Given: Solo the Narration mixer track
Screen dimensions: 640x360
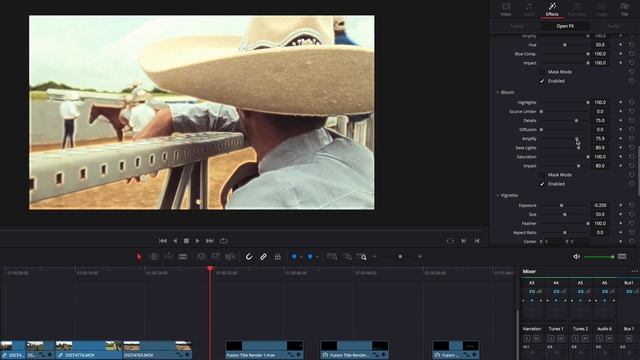Looking at the screenshot, I should pyautogui.click(x=527, y=338).
